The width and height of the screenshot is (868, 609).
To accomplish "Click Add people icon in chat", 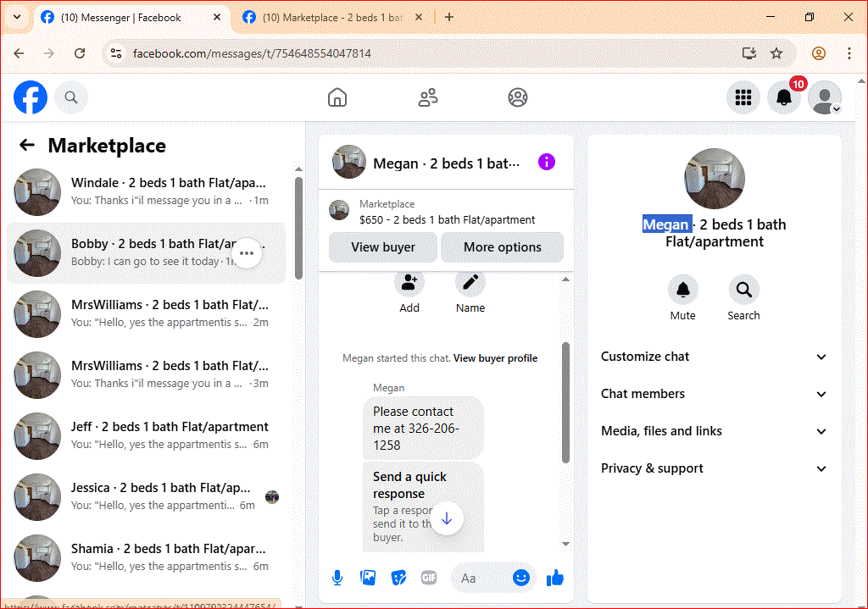I will pyautogui.click(x=409, y=283).
